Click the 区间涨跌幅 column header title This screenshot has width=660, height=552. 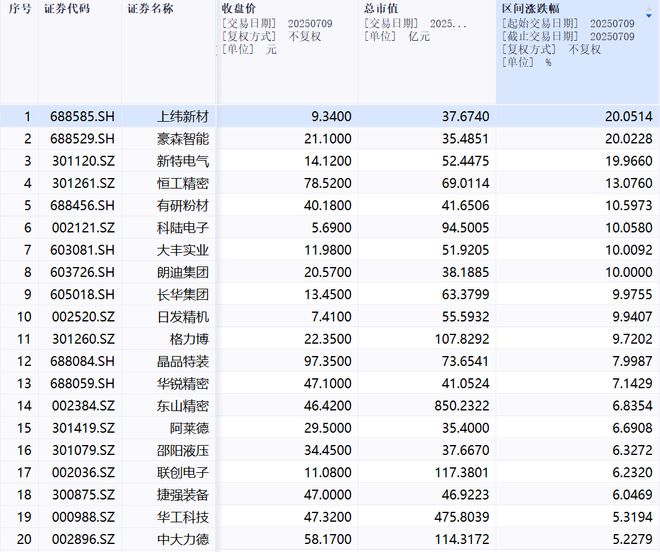coord(530,9)
